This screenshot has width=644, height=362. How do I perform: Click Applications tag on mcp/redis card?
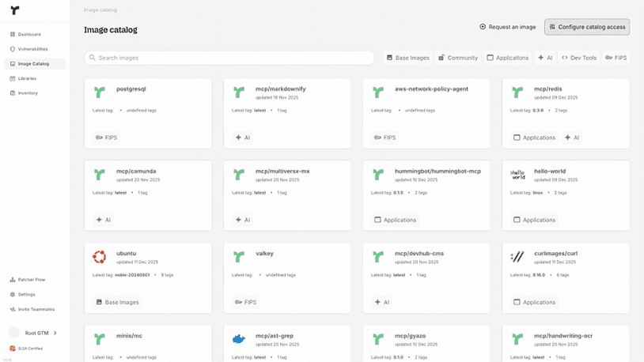tap(534, 138)
